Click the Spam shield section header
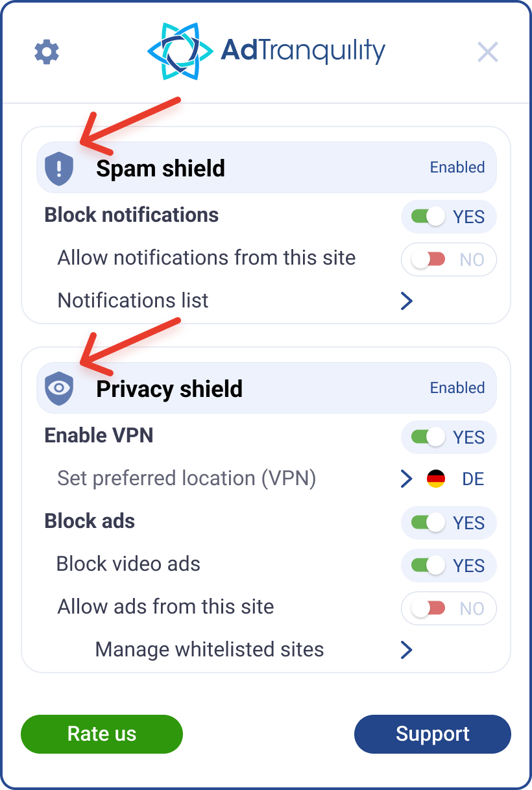 [x=266, y=168]
